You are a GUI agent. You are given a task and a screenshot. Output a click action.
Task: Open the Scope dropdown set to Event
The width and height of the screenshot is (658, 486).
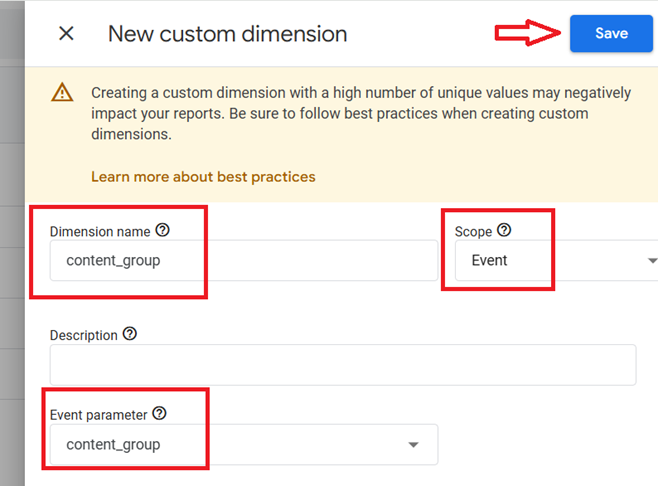556,260
